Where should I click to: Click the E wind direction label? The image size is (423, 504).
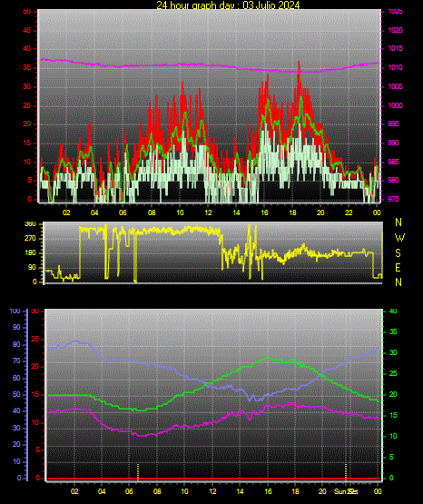pos(398,268)
